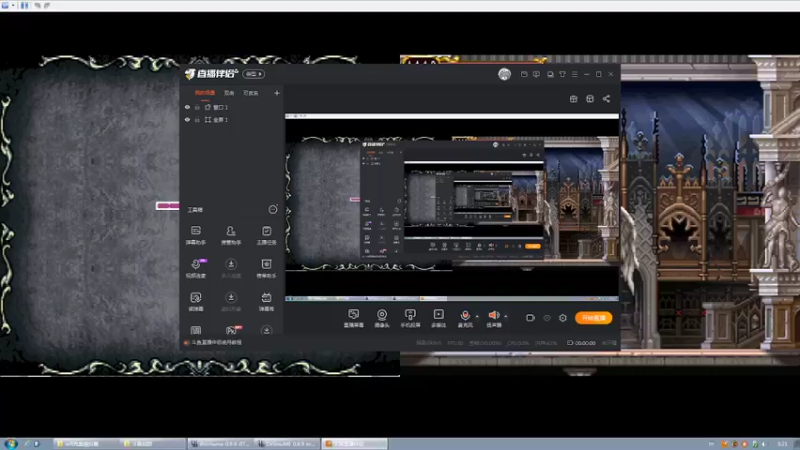
Task: Click the second layout icon above the preview
Action: [x=590, y=99]
